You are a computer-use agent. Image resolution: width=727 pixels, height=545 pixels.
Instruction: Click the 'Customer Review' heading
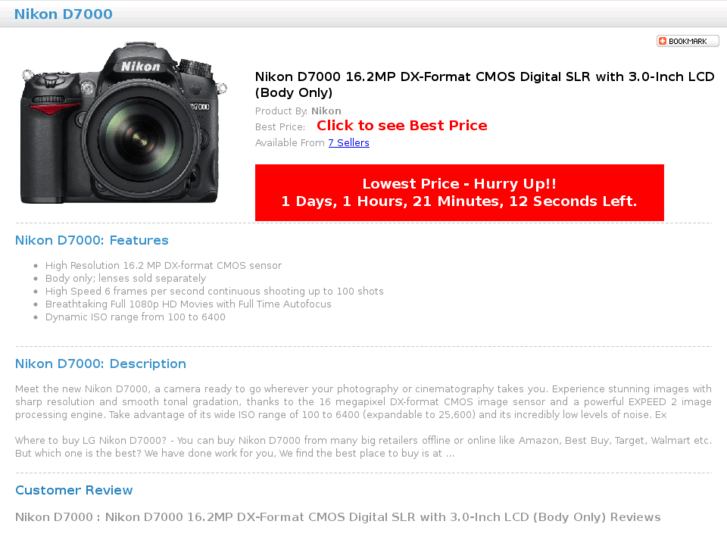point(74,490)
